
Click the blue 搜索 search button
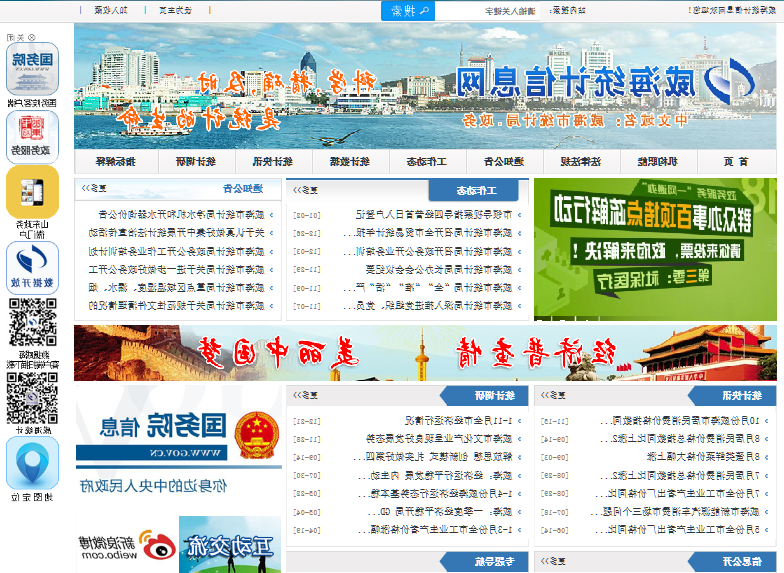[408, 10]
